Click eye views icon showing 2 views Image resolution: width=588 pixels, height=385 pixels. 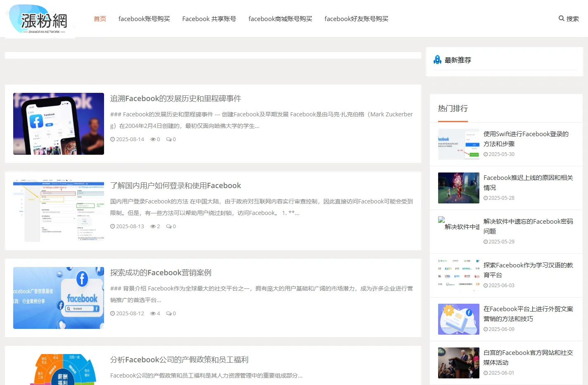click(x=153, y=227)
